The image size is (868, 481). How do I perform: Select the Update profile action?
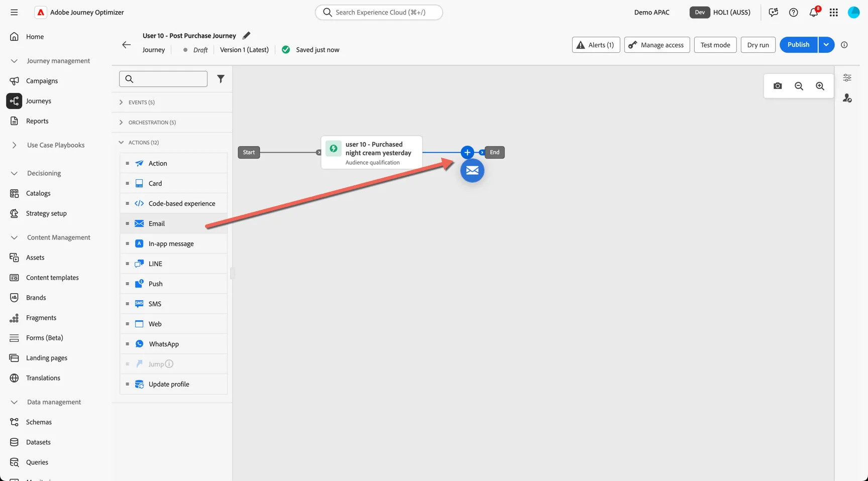pyautogui.click(x=173, y=384)
